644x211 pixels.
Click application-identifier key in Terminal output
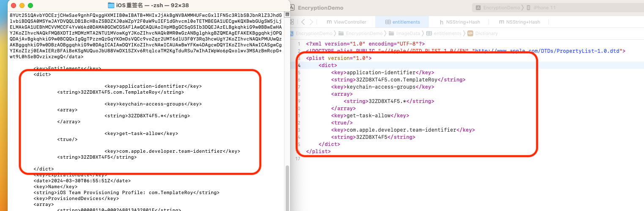tap(153, 86)
